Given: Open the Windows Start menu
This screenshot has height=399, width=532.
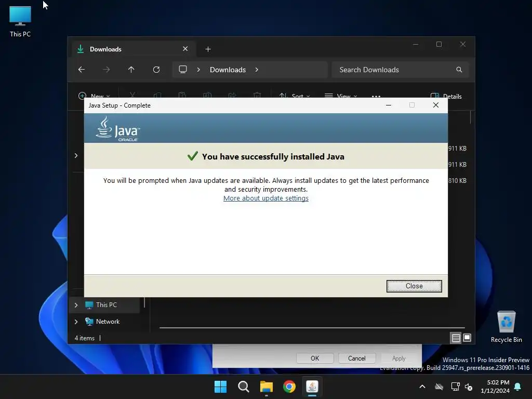Looking at the screenshot, I should point(220,387).
